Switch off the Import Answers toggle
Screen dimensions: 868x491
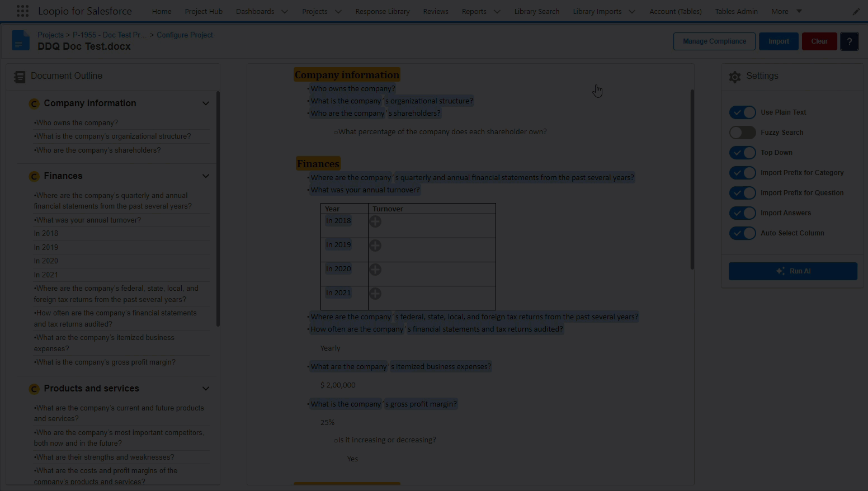click(x=743, y=213)
